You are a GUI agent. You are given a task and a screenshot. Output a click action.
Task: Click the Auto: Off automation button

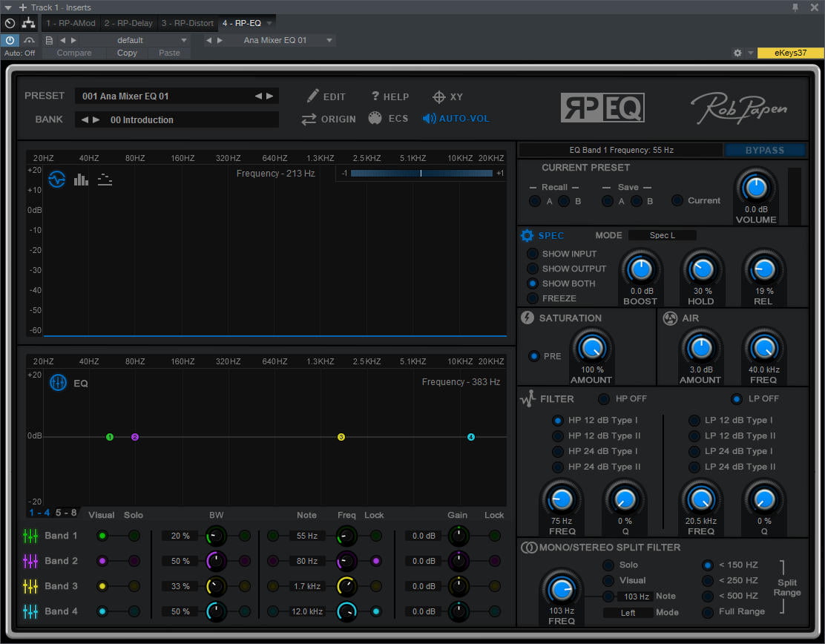[x=19, y=53]
